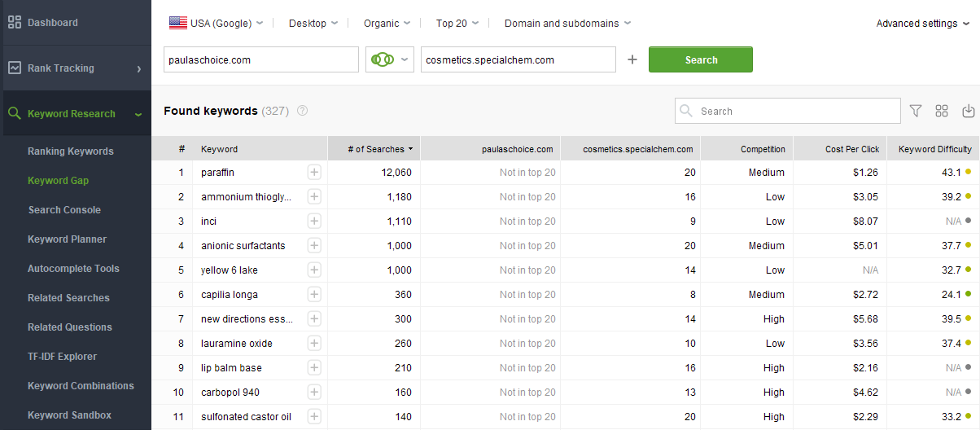Image resolution: width=980 pixels, height=430 pixels.
Task: Open the Desktop device dropdown
Action: (313, 23)
